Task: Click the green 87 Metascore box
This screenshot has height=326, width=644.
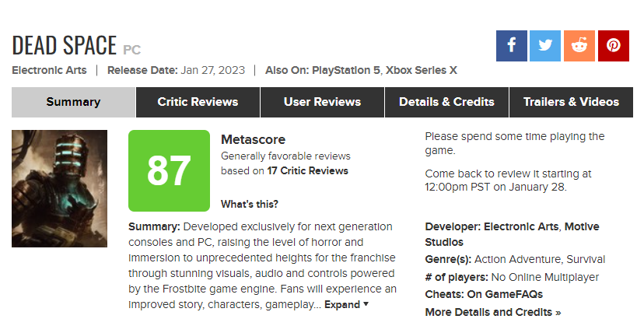Action: [x=169, y=170]
